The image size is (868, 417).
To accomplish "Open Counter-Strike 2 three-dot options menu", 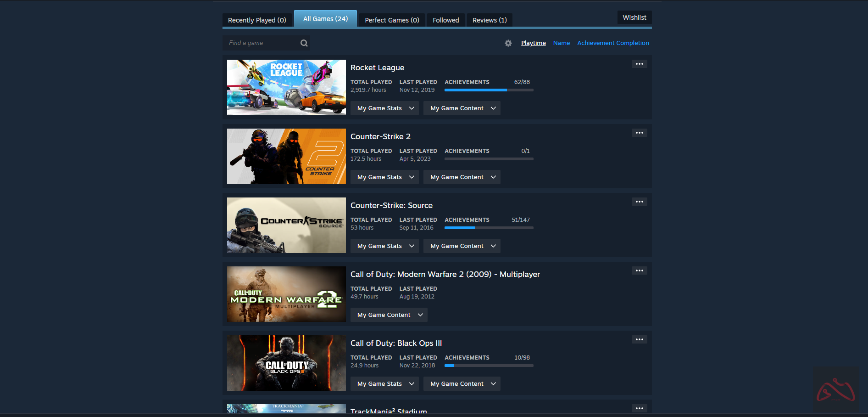I will tap(639, 133).
